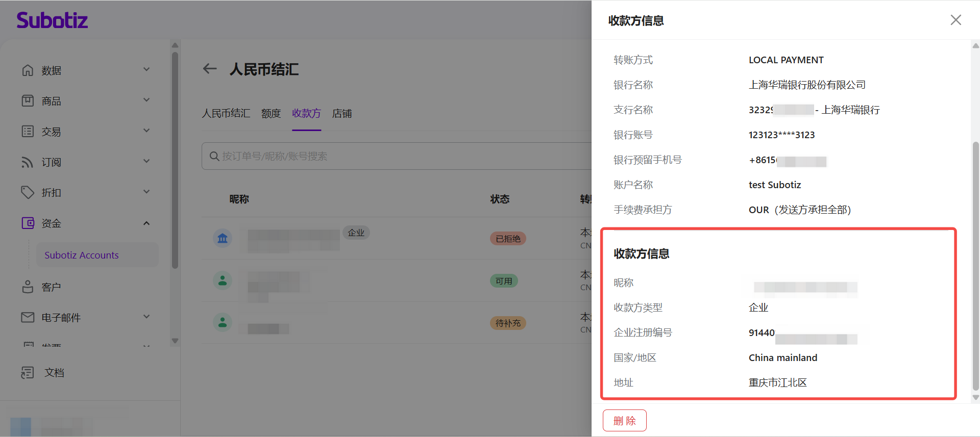The image size is (980, 437).
Task: Click the 企业 payee type value
Action: pyautogui.click(x=758, y=307)
